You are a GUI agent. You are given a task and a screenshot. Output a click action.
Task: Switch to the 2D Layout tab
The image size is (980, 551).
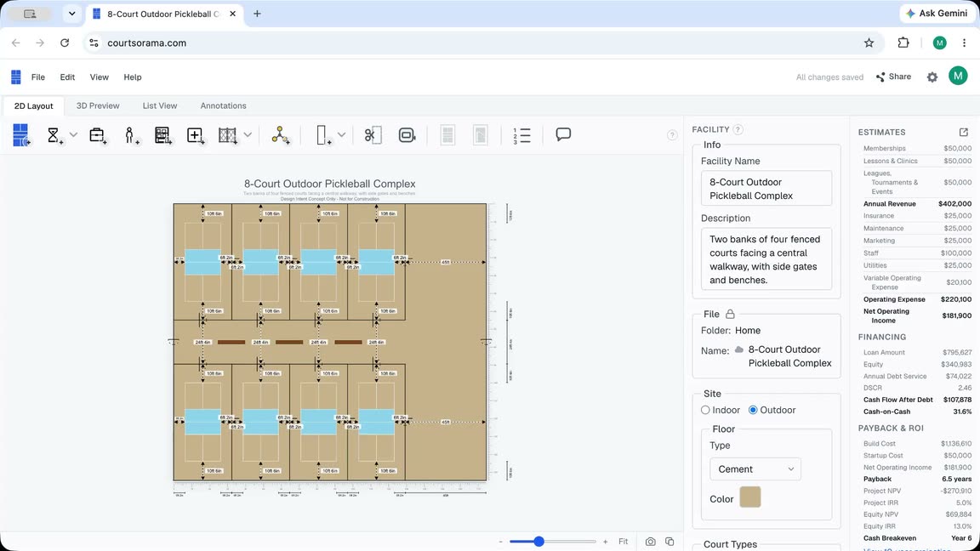[34, 105]
